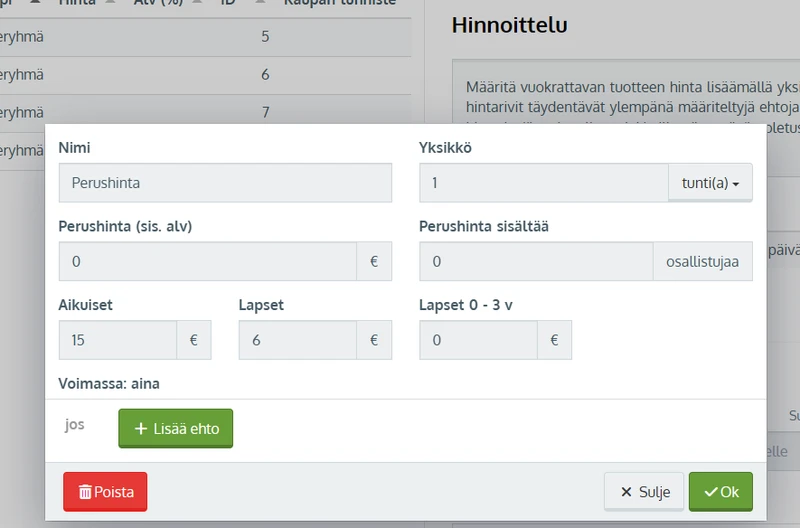Select the background table row with ID 6

[206, 75]
